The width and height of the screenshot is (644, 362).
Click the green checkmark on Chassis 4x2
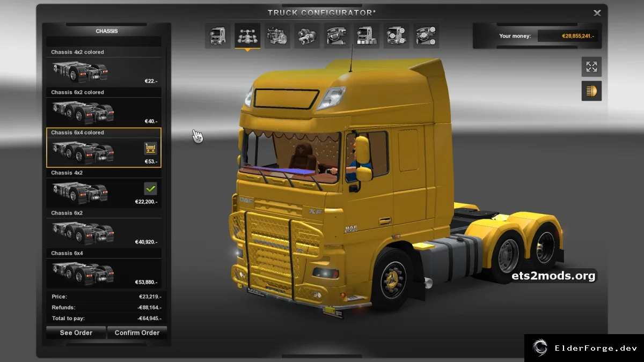point(150,189)
